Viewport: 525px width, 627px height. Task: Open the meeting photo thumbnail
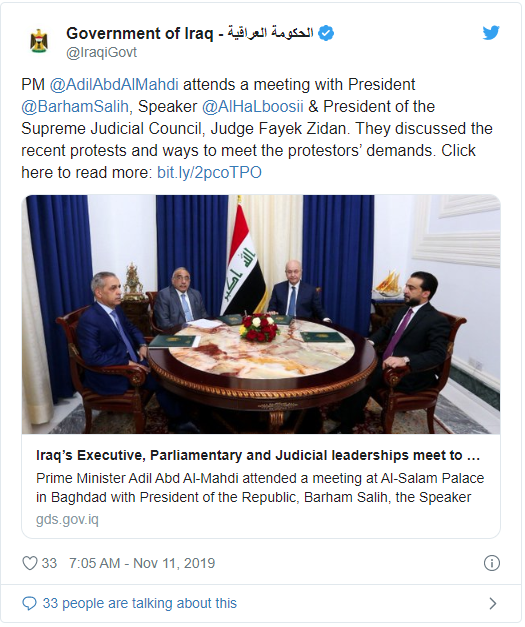coord(261,314)
